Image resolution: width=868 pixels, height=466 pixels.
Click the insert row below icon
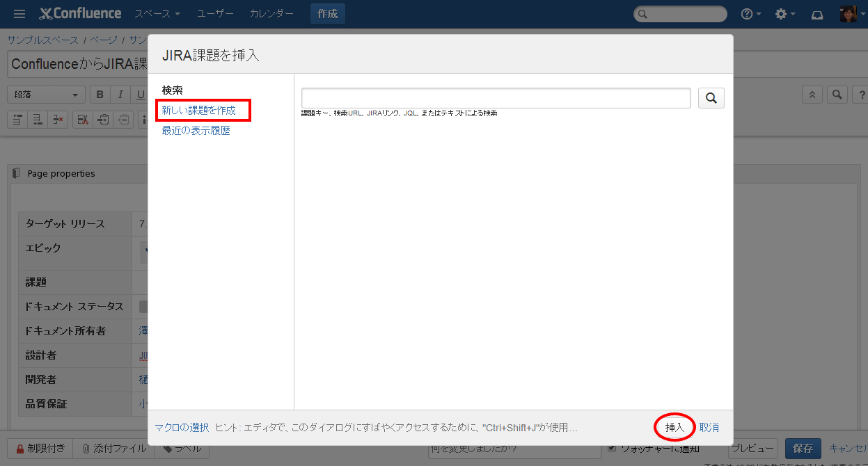38,120
